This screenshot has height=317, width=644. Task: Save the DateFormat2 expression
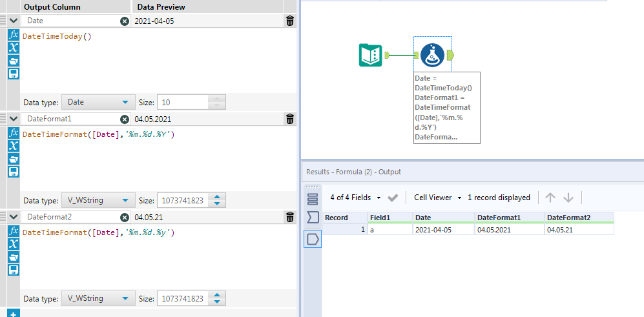(x=14, y=270)
